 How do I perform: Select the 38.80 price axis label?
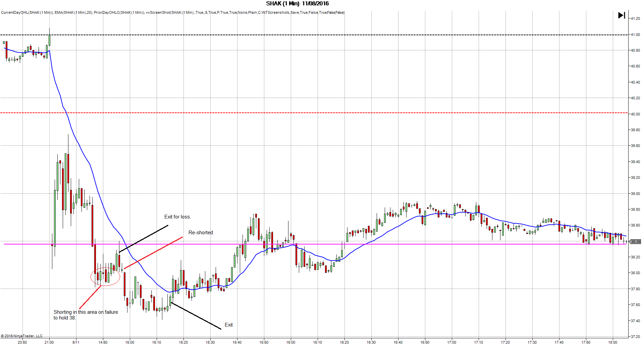pyautogui.click(x=635, y=209)
